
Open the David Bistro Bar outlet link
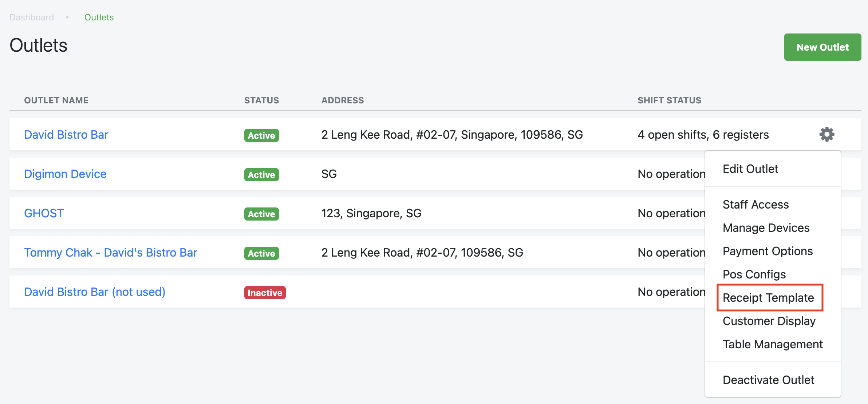point(66,135)
